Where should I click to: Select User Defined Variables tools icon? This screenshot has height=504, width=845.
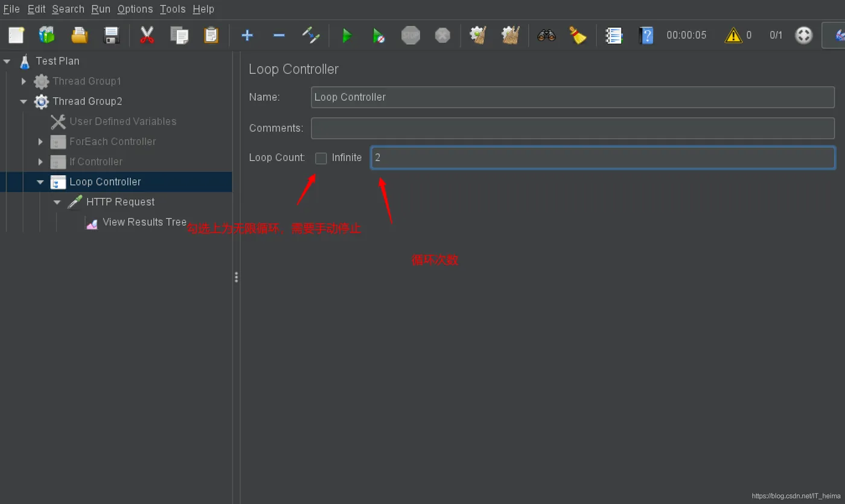point(58,121)
